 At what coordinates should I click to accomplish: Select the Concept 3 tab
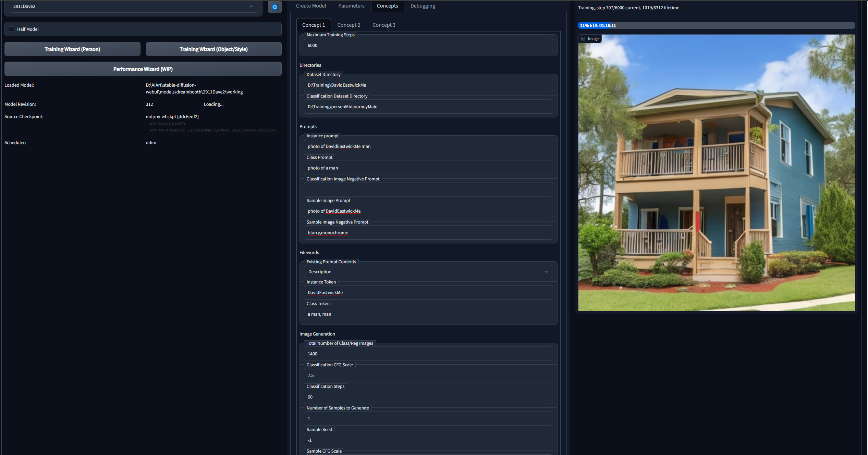384,25
